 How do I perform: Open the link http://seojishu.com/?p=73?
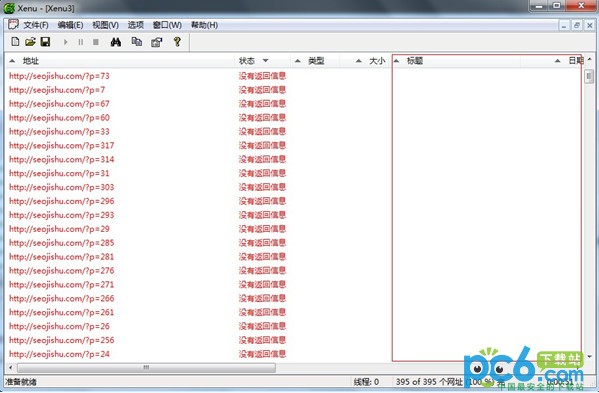pos(59,76)
